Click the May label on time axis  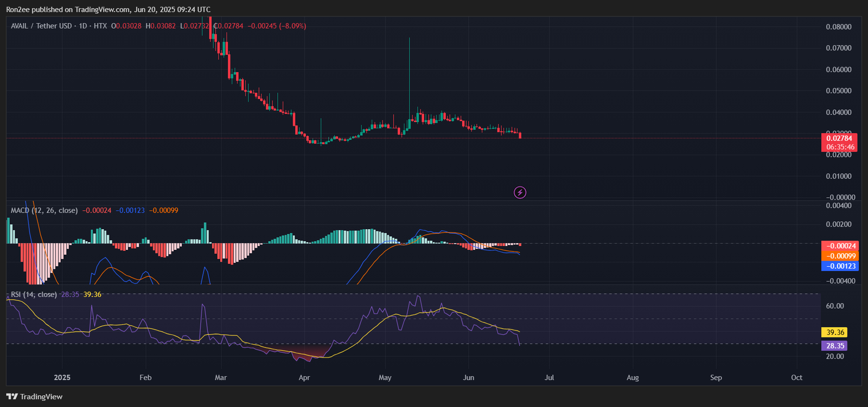tap(385, 377)
